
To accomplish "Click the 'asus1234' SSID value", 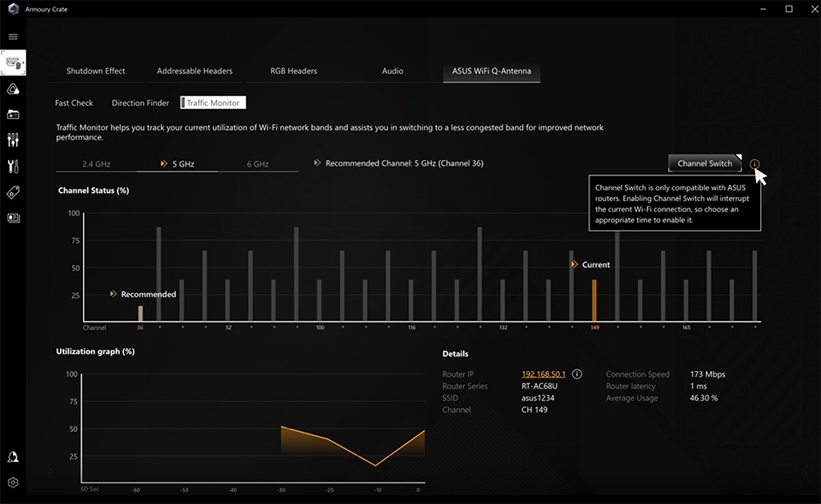I will [538, 398].
